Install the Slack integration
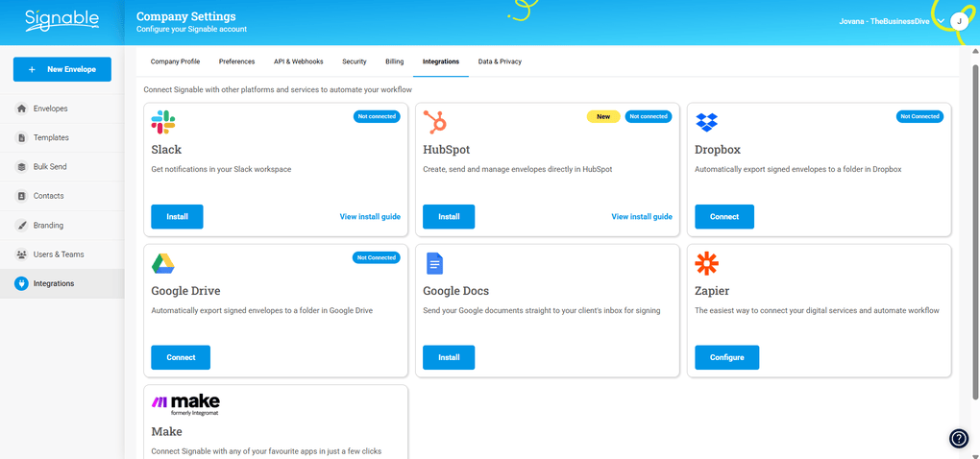The width and height of the screenshot is (980, 459). tap(177, 217)
